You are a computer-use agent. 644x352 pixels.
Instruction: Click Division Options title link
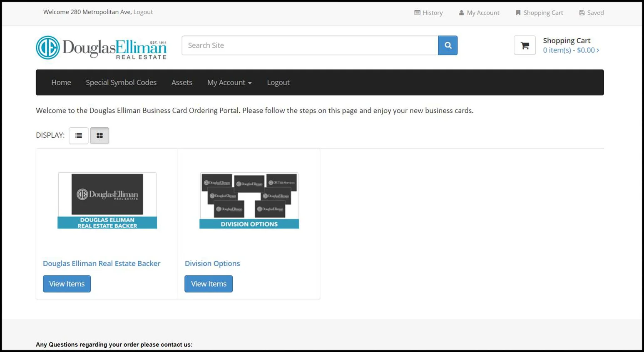pos(212,263)
